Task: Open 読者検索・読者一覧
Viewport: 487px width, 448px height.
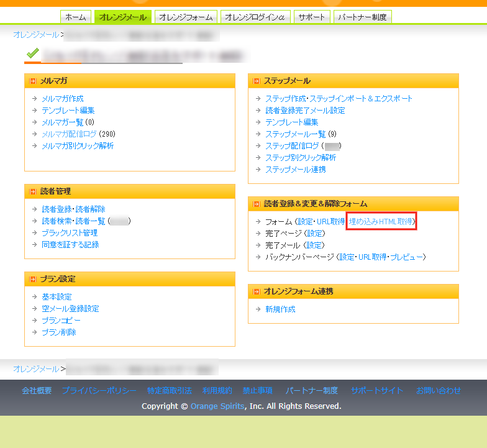Action: tap(73, 221)
